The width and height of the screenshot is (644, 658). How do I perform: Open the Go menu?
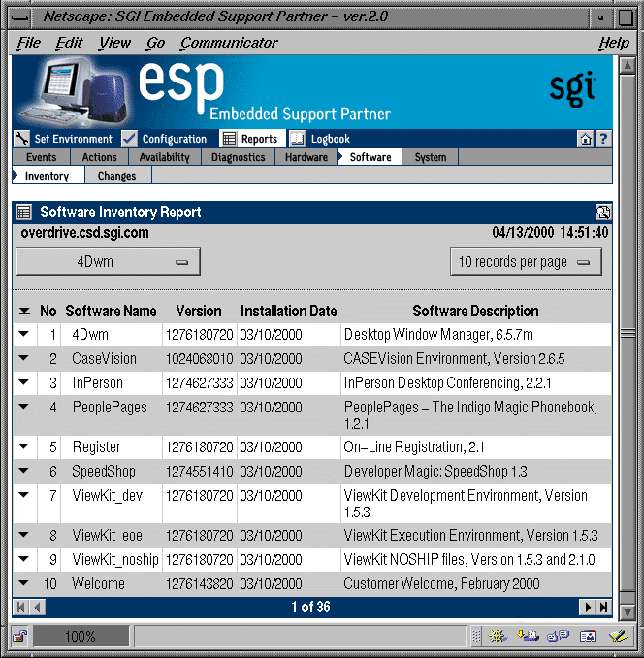click(155, 43)
